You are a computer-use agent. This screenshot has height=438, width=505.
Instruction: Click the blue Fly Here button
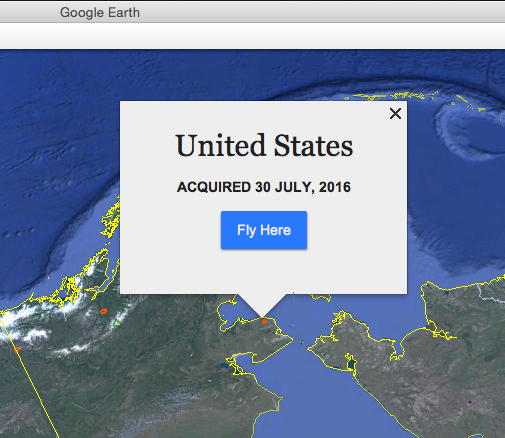coord(264,230)
